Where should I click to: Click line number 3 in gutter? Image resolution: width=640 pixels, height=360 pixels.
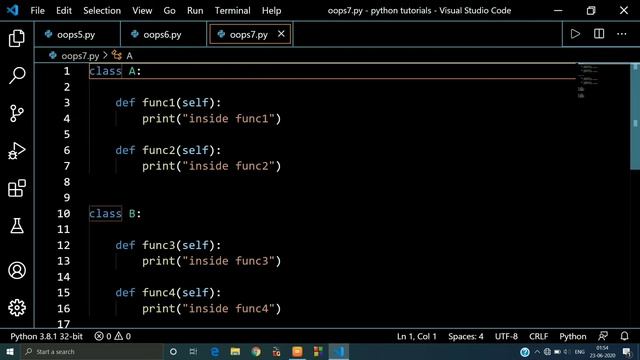pyautogui.click(x=67, y=102)
